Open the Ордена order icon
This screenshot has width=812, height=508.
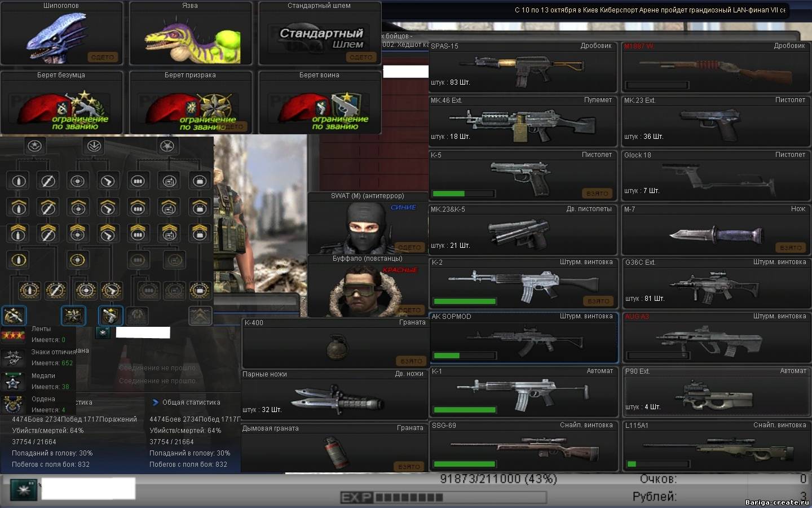(12, 404)
